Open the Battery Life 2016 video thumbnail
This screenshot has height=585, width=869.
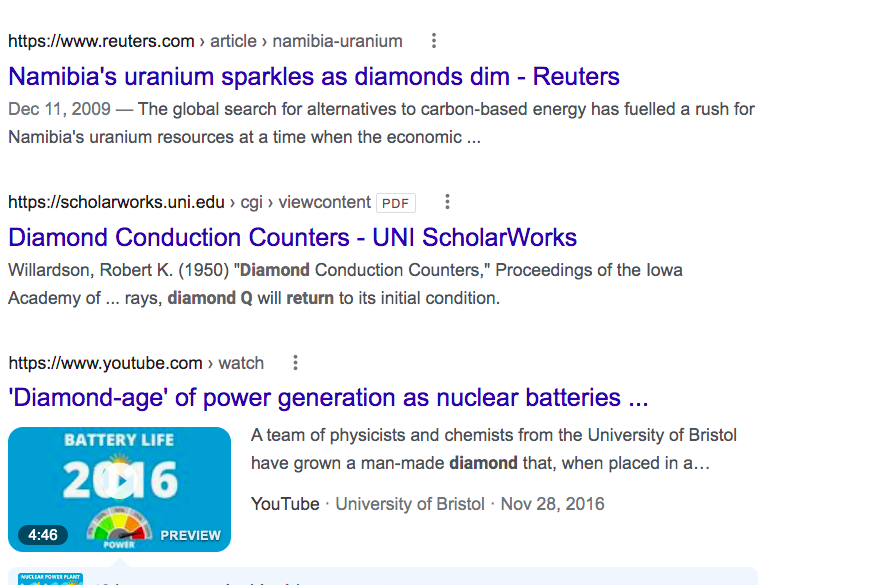pyautogui.click(x=119, y=489)
